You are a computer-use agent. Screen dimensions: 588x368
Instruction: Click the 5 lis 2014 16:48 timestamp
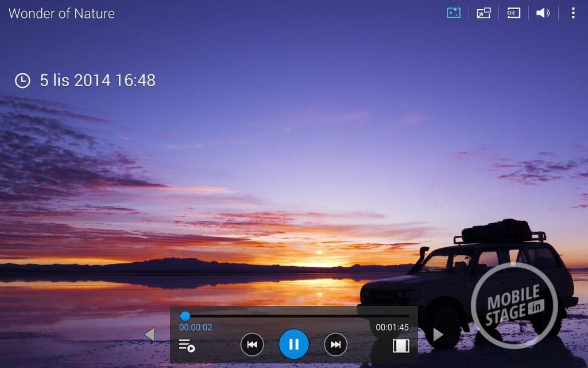[x=98, y=80]
